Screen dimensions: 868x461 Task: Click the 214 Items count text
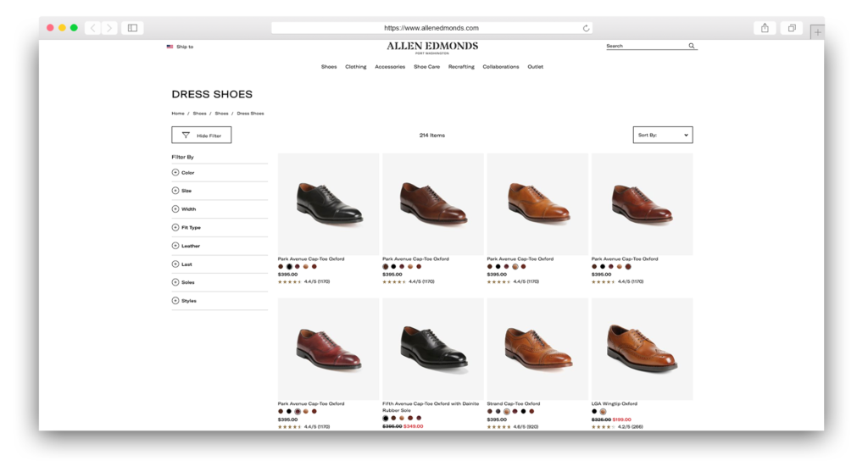click(431, 136)
